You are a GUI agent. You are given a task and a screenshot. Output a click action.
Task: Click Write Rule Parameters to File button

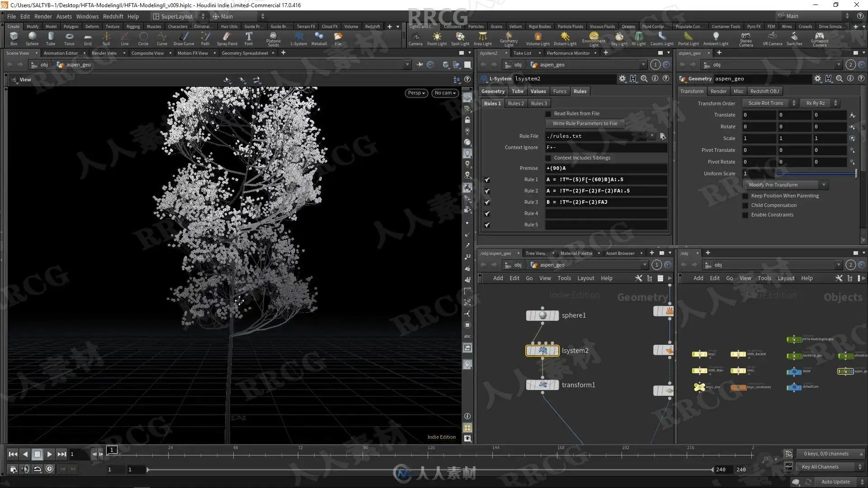(585, 123)
